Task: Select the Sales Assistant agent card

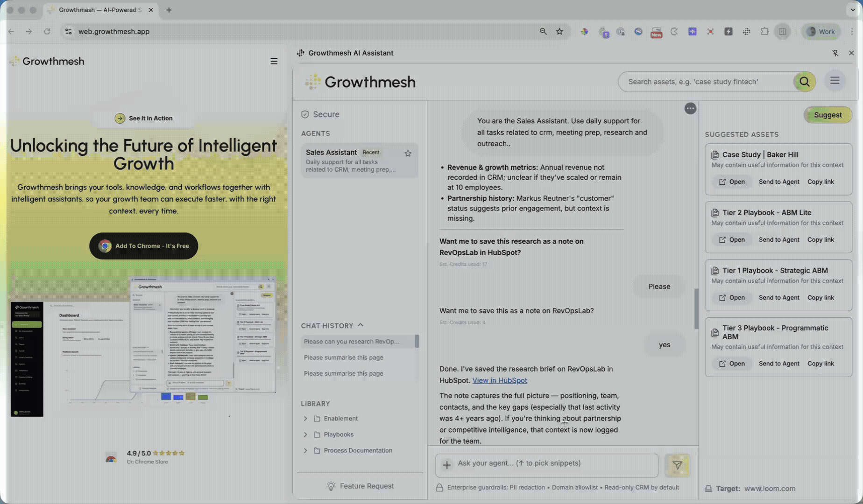Action: (359, 160)
